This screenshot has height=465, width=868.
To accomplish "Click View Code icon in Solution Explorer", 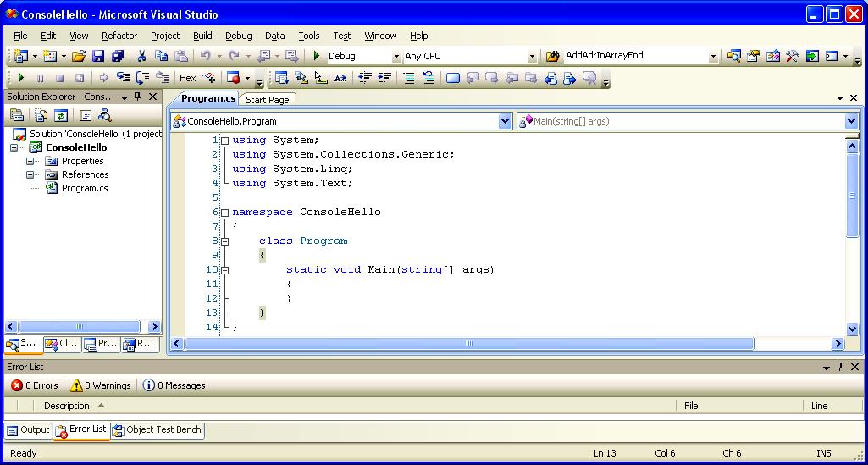I will point(86,115).
